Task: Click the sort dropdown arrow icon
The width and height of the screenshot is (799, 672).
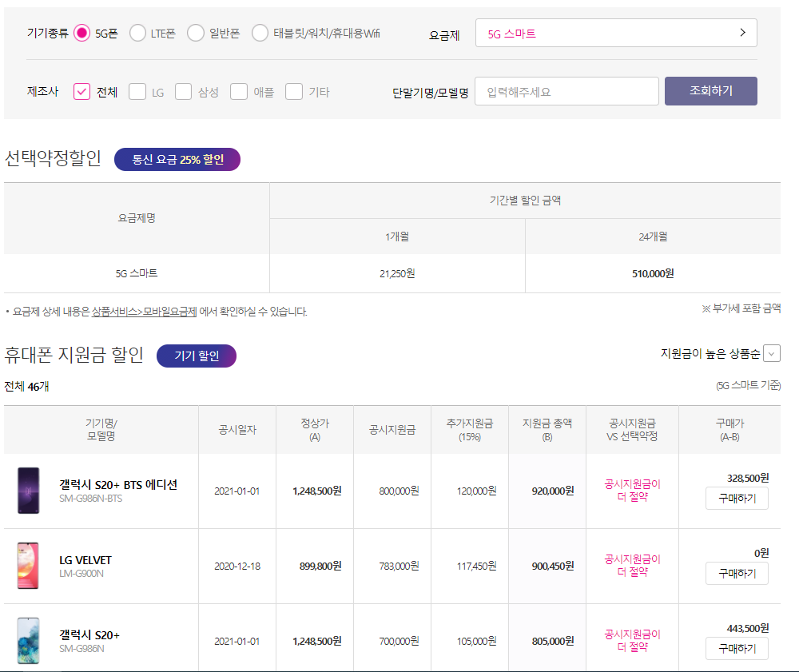Action: pyautogui.click(x=772, y=353)
